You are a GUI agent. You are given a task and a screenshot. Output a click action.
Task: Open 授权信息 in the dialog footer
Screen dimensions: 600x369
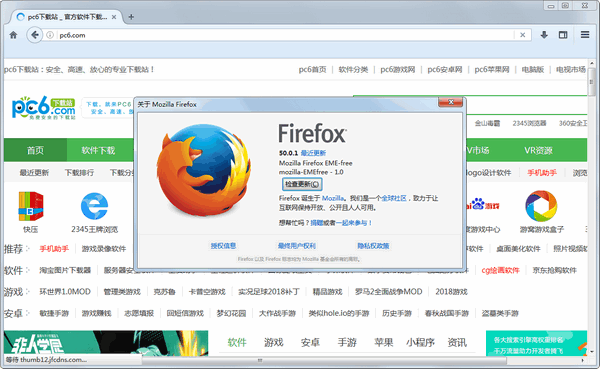pos(223,246)
